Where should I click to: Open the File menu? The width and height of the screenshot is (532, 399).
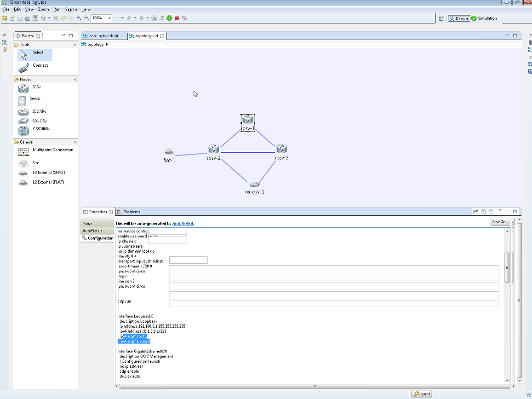pos(6,9)
